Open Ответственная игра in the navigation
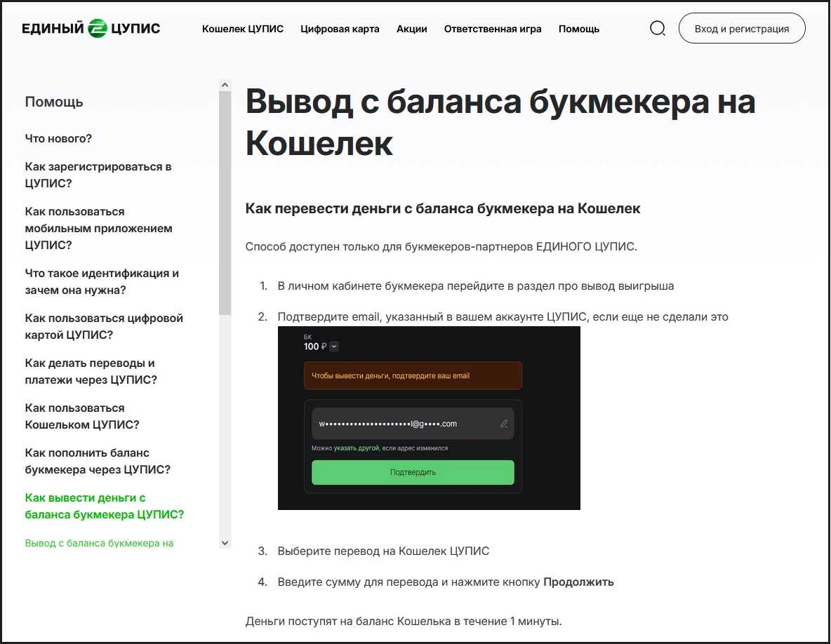Image resolution: width=831 pixels, height=644 pixels. coord(493,29)
